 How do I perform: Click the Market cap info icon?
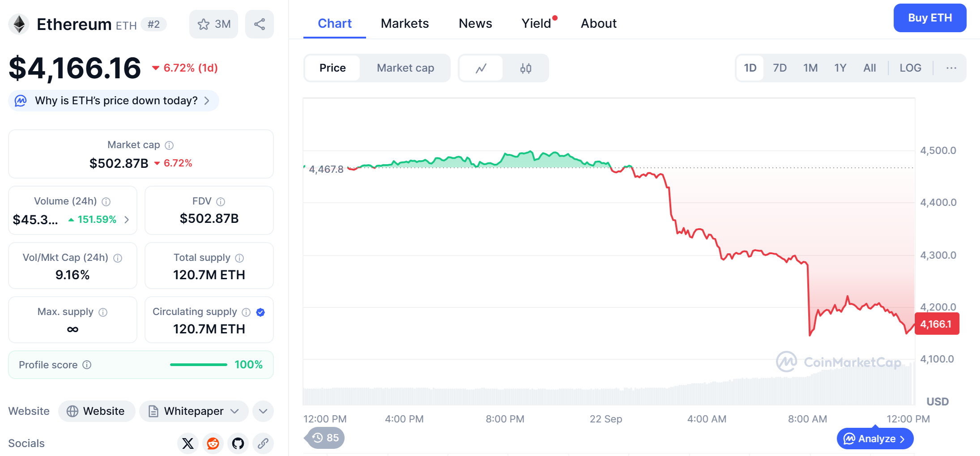(x=169, y=145)
